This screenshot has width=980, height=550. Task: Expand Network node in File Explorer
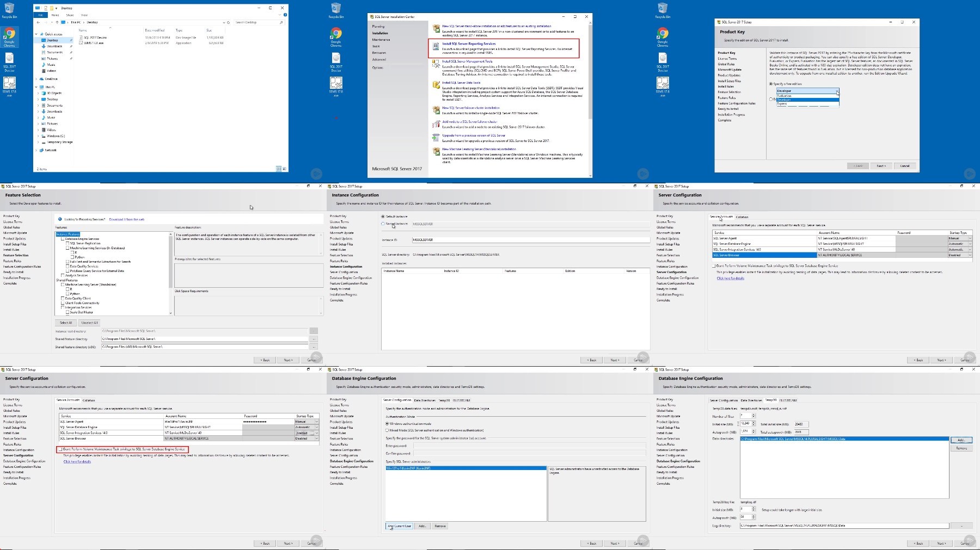pyautogui.click(x=37, y=150)
